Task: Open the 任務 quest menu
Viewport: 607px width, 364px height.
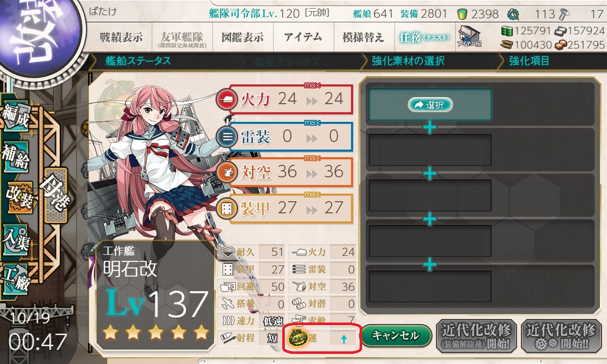Action: click(422, 37)
